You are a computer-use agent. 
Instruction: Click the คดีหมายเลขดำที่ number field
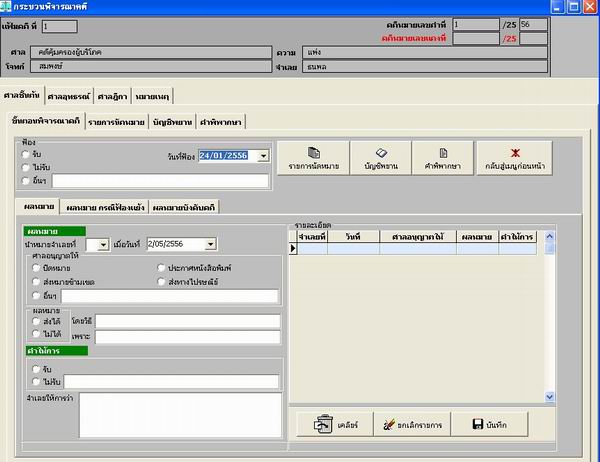[476, 25]
